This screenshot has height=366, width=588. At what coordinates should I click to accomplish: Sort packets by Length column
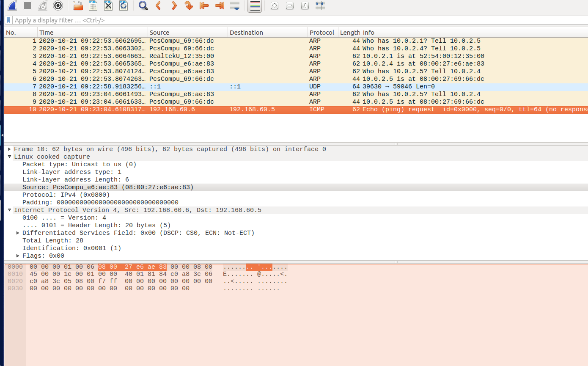350,33
